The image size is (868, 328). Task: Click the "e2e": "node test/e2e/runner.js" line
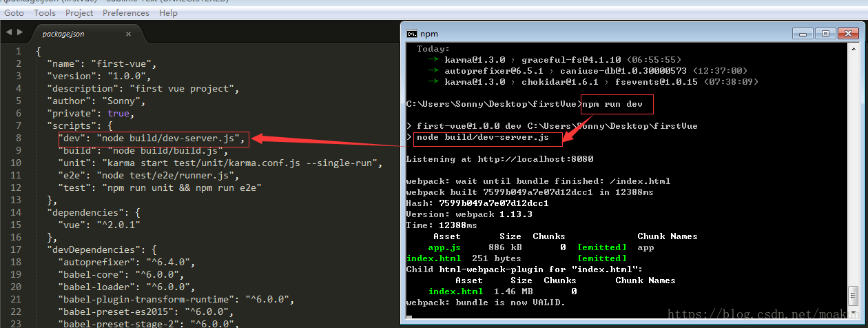pos(149,175)
